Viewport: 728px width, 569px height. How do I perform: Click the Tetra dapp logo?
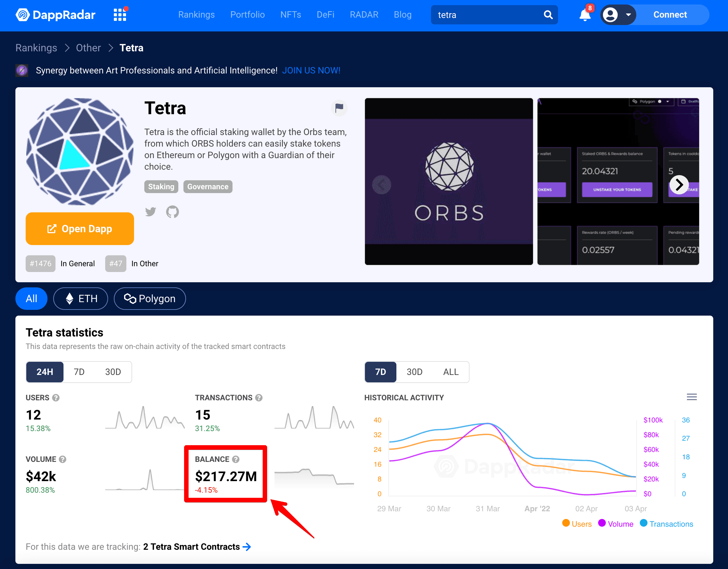(80, 152)
